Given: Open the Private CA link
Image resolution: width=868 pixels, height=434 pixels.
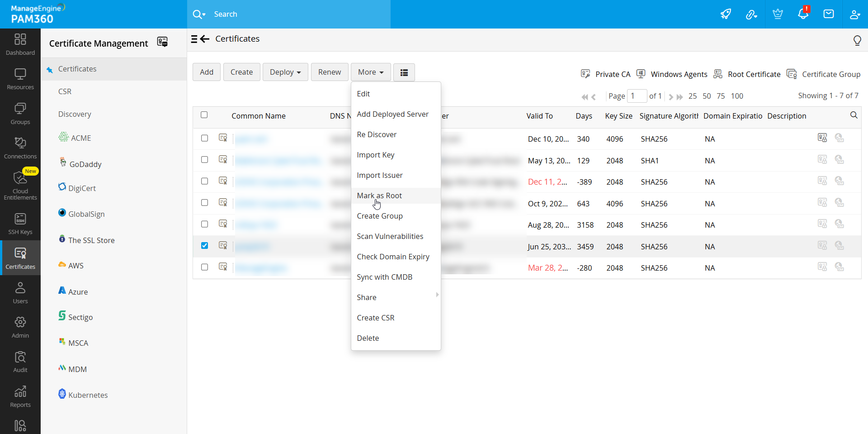Looking at the screenshot, I should click(x=612, y=74).
